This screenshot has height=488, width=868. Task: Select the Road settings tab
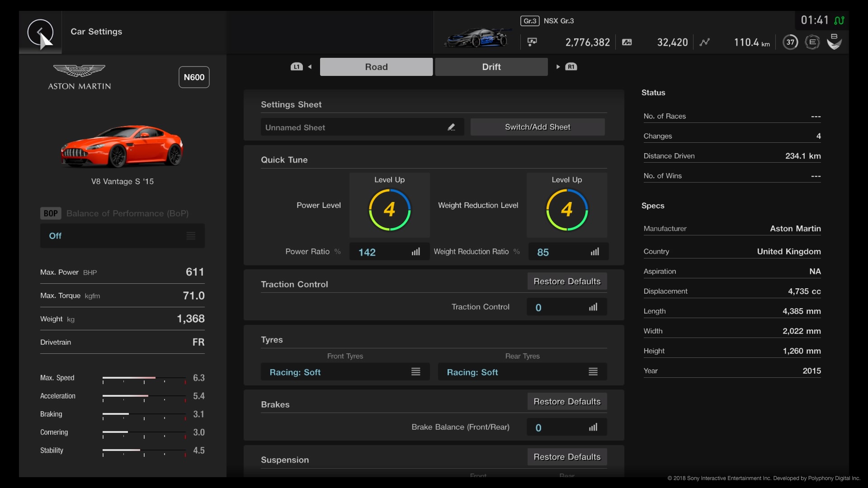pyautogui.click(x=376, y=66)
